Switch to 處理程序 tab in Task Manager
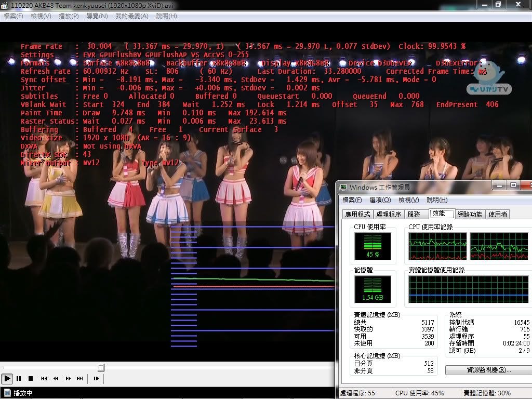532x399 pixels. pyautogui.click(x=389, y=214)
